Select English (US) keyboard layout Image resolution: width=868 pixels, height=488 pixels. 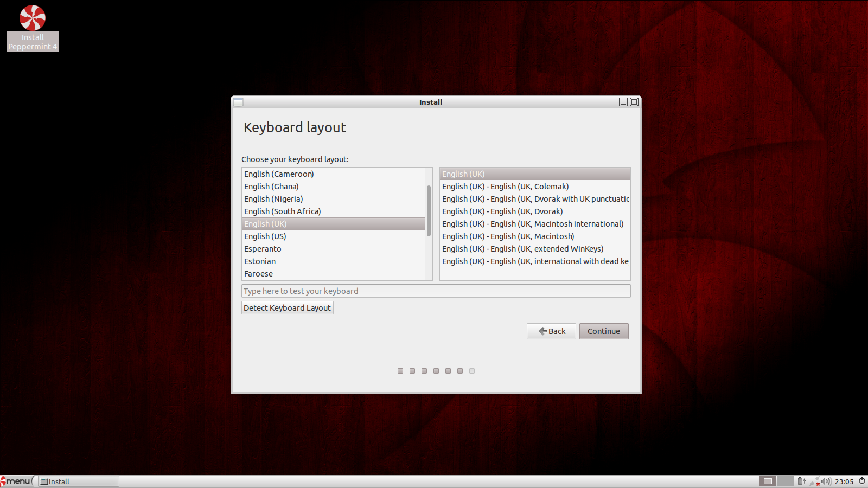pyautogui.click(x=265, y=236)
